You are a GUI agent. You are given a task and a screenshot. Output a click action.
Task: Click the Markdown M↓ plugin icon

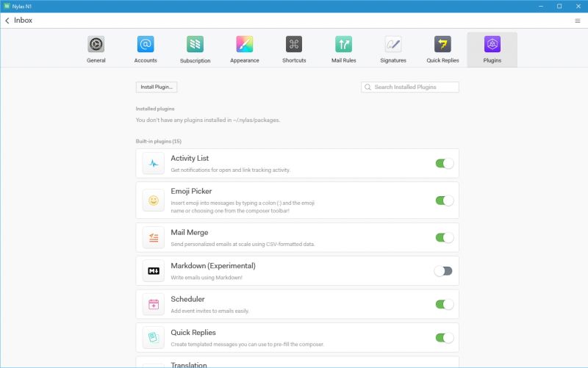click(x=154, y=271)
